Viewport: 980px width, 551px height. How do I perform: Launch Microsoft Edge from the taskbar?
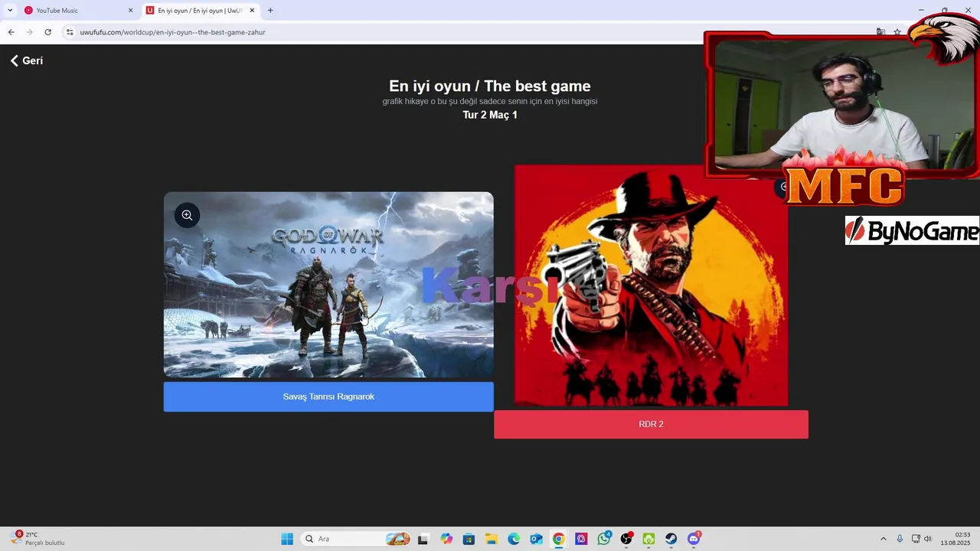pyautogui.click(x=514, y=539)
